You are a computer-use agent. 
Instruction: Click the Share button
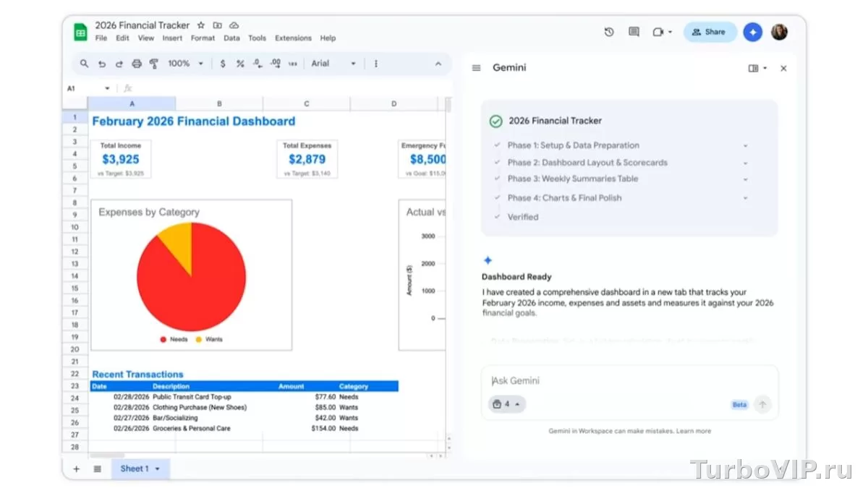click(x=710, y=32)
